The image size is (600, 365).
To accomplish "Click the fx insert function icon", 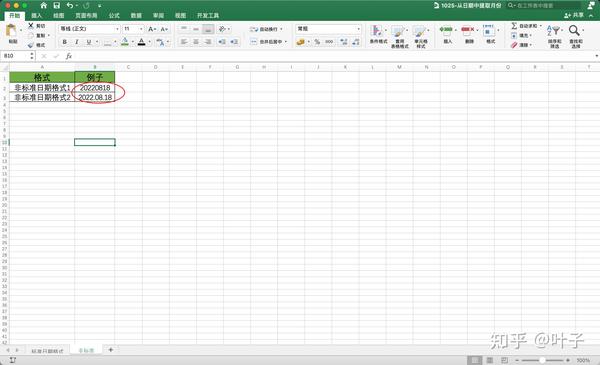I will pos(69,56).
